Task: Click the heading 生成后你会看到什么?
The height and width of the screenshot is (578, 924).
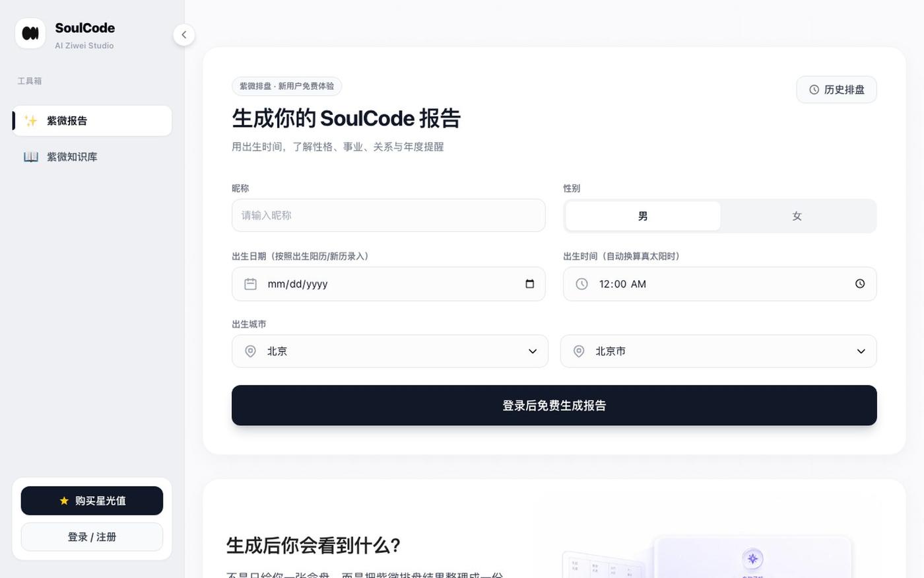Action: pos(313,546)
